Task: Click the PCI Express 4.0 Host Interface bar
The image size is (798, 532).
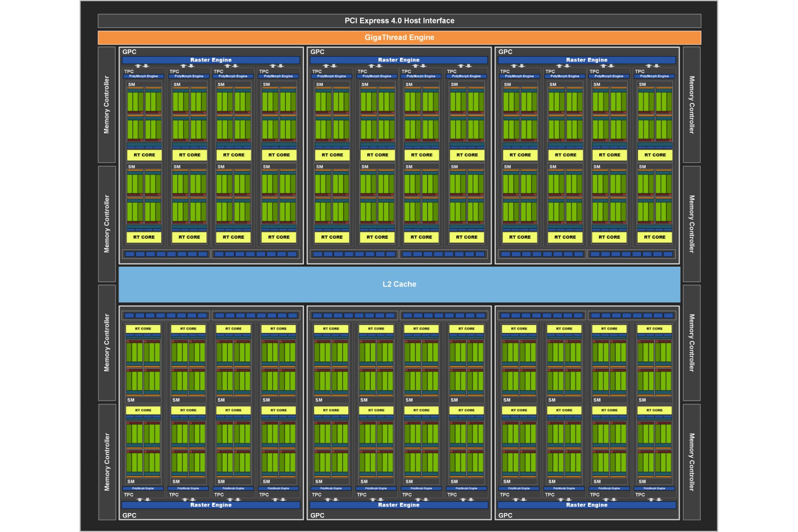Action: 399,21
